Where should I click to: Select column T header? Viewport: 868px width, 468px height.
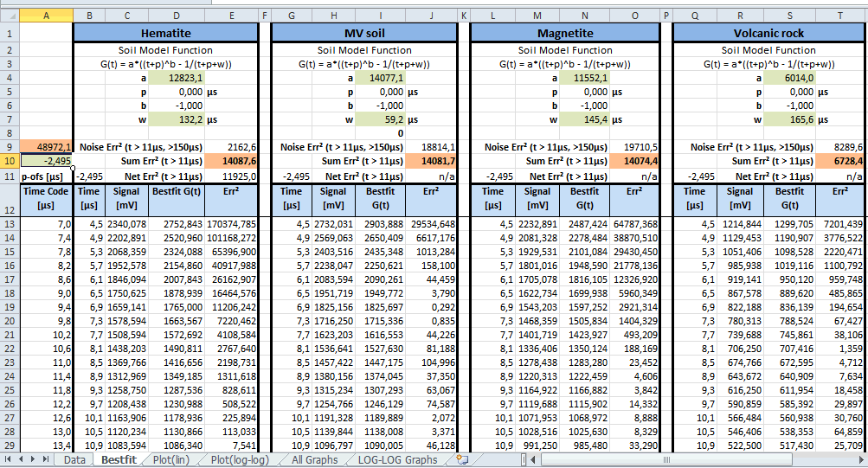pos(839,16)
